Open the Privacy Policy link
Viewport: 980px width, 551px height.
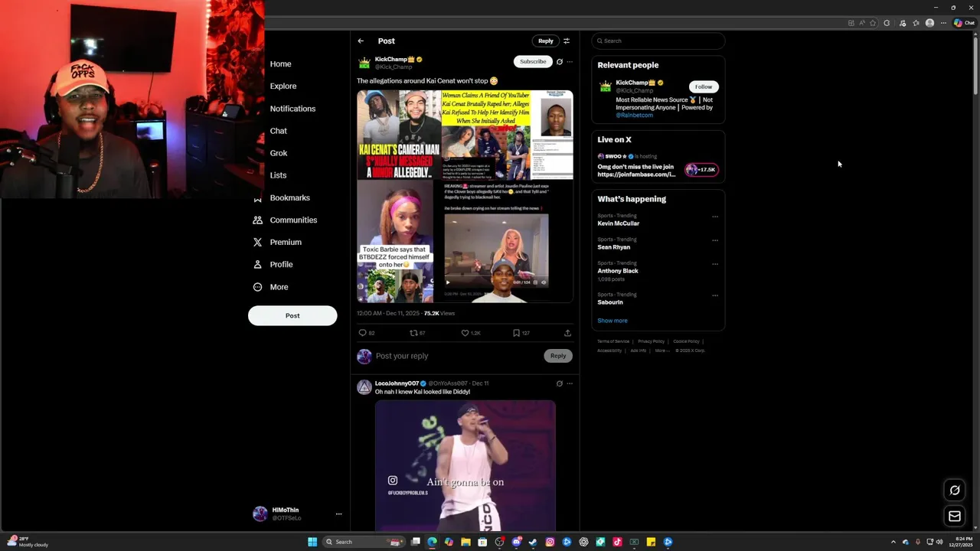tap(651, 341)
